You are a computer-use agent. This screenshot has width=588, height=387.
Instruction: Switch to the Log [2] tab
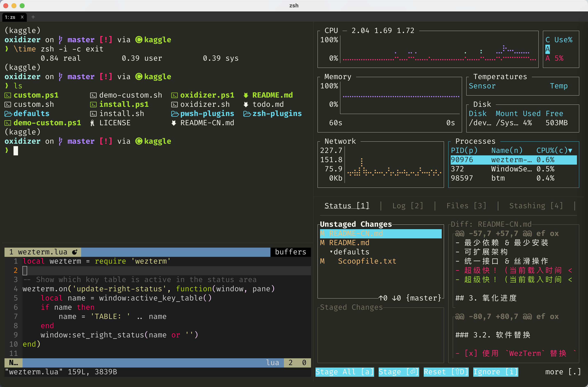[x=408, y=206]
